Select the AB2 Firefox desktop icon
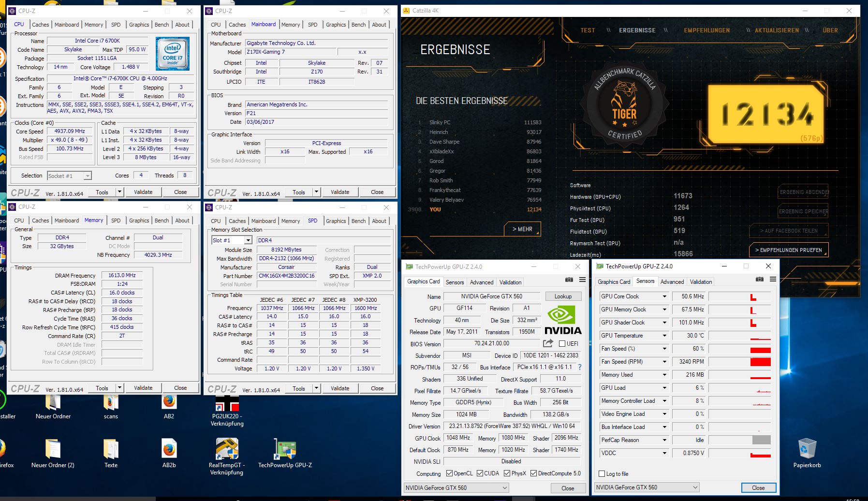Image resolution: width=868 pixels, height=501 pixels. pyautogui.click(x=169, y=405)
